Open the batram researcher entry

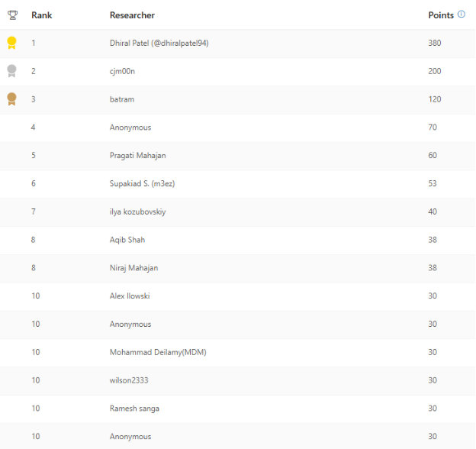[122, 99]
